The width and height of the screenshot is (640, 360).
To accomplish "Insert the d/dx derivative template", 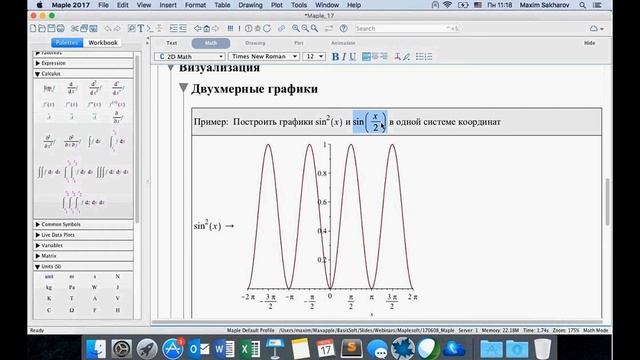I will (72, 88).
